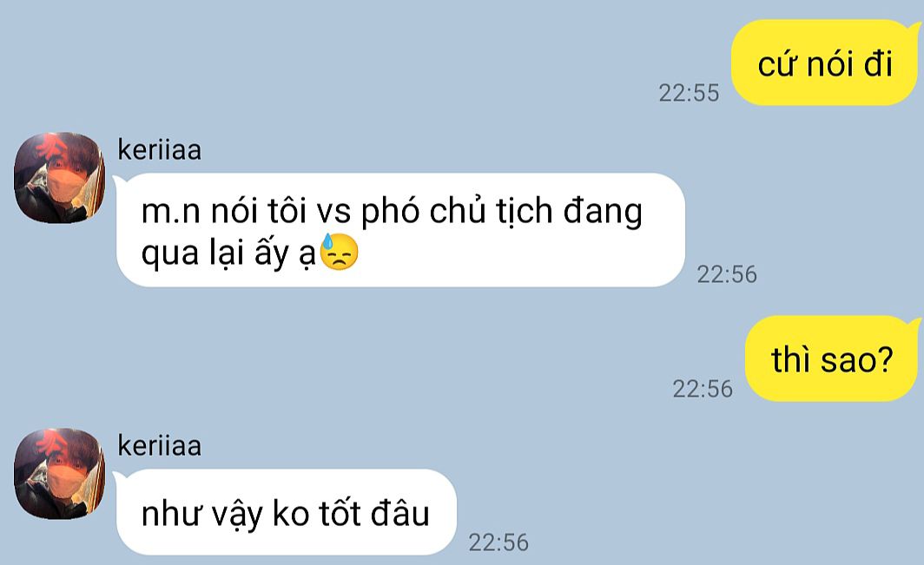
Task: Click the word "cứ" in the top yellow bubble
Action: (776, 63)
